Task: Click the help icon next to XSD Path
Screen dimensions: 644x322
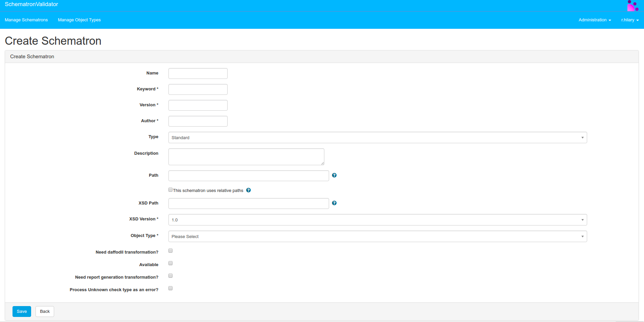Action: click(334, 203)
